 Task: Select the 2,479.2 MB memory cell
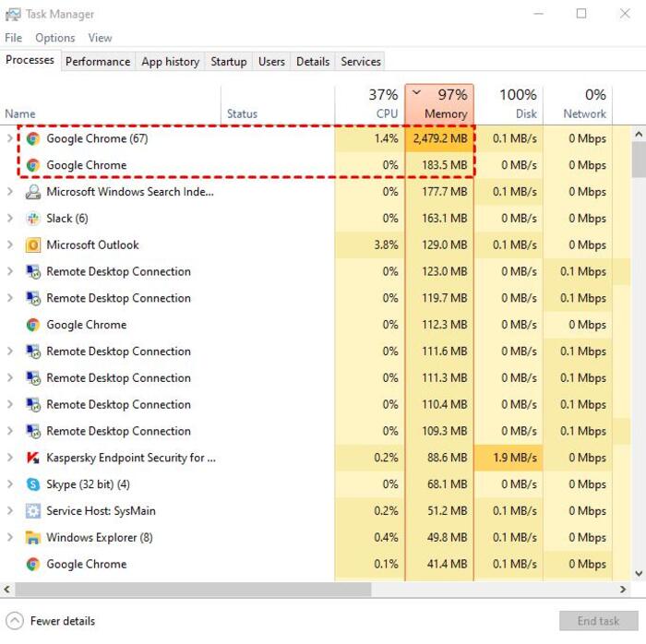pos(439,138)
